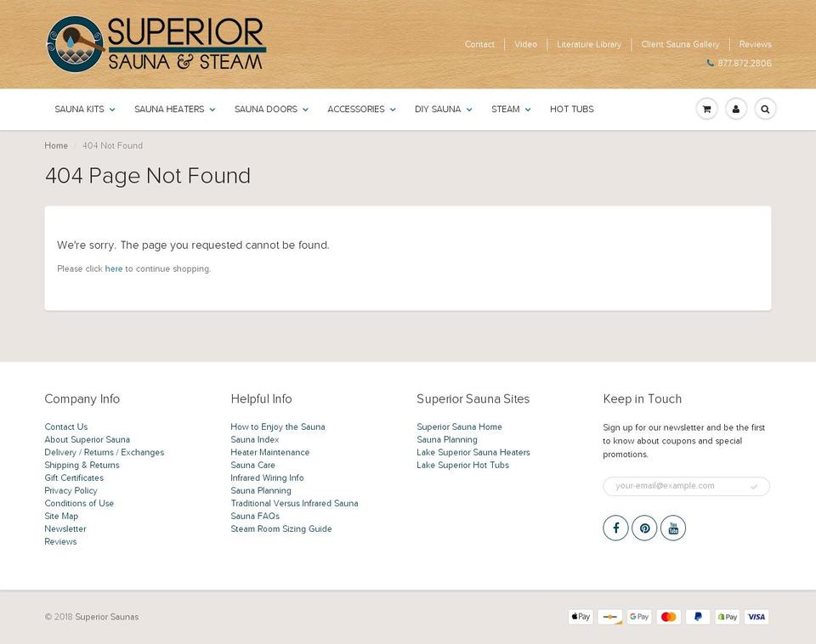Image resolution: width=816 pixels, height=644 pixels.
Task: Expand the Sauna Heaters dropdown menu
Action: pos(175,110)
